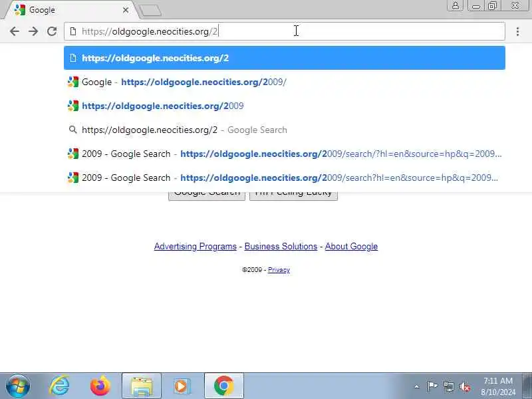Show hidden system tray icons
Viewport: 532px width, 399px height.
click(x=417, y=386)
